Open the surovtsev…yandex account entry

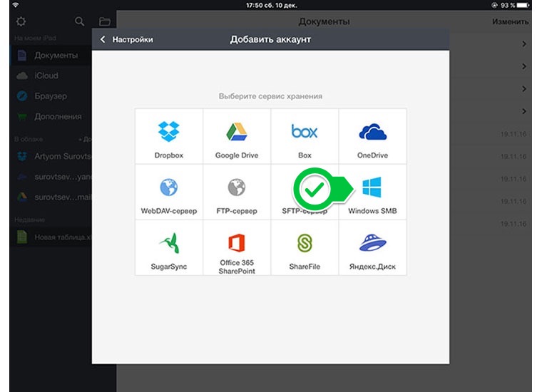point(51,177)
